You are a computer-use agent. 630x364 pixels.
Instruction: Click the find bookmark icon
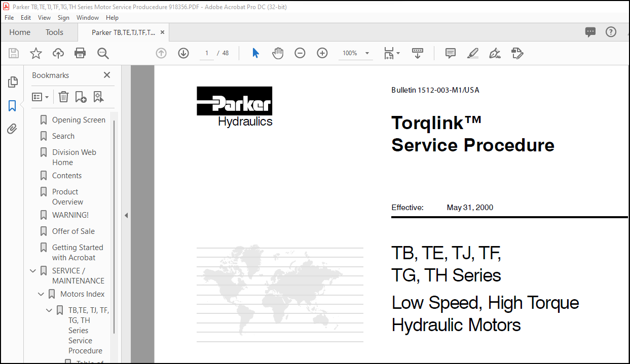point(98,97)
